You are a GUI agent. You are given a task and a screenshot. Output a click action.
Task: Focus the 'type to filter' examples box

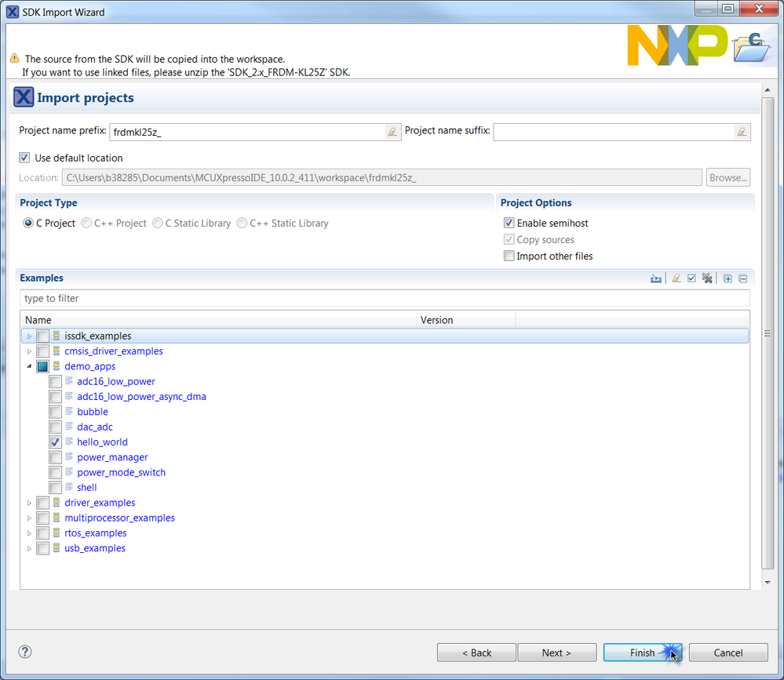[385, 298]
